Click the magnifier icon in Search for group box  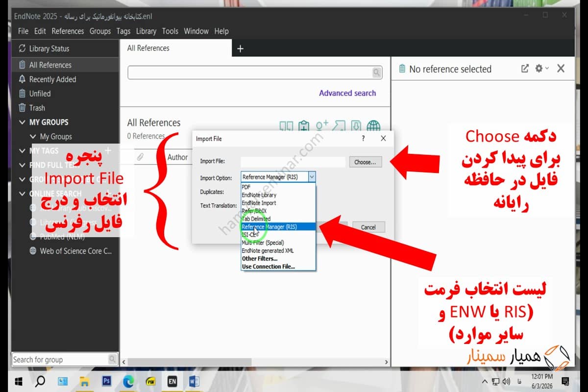click(112, 359)
